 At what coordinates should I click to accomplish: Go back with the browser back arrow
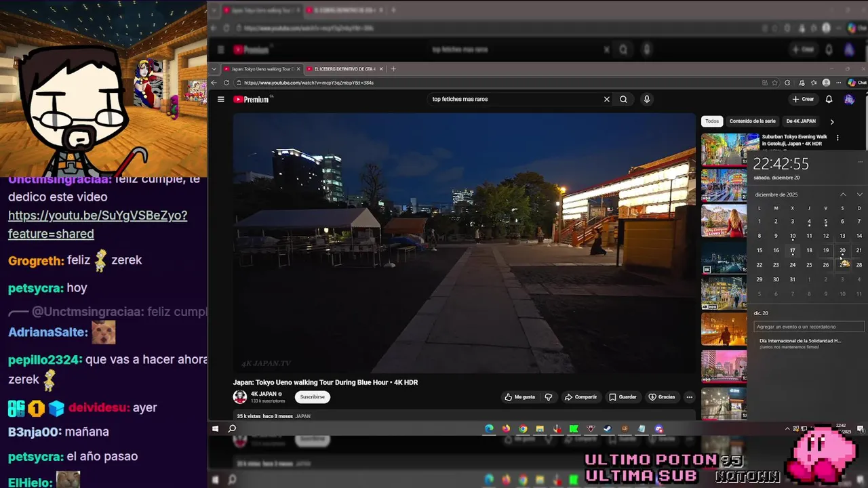point(214,83)
